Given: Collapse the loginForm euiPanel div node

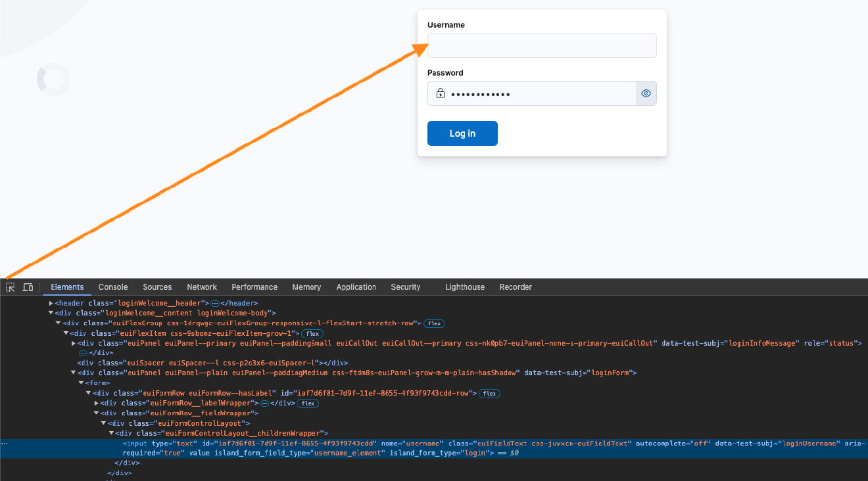Looking at the screenshot, I should tap(74, 373).
